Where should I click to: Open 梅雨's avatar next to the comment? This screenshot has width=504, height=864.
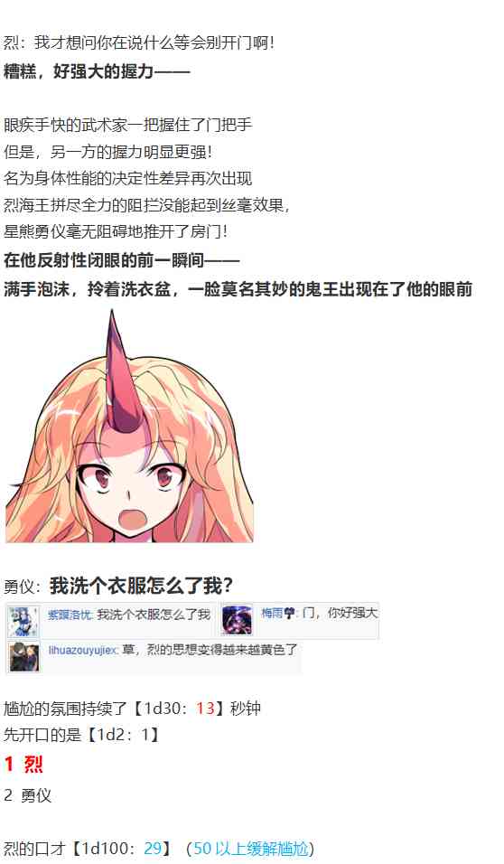click(238, 621)
